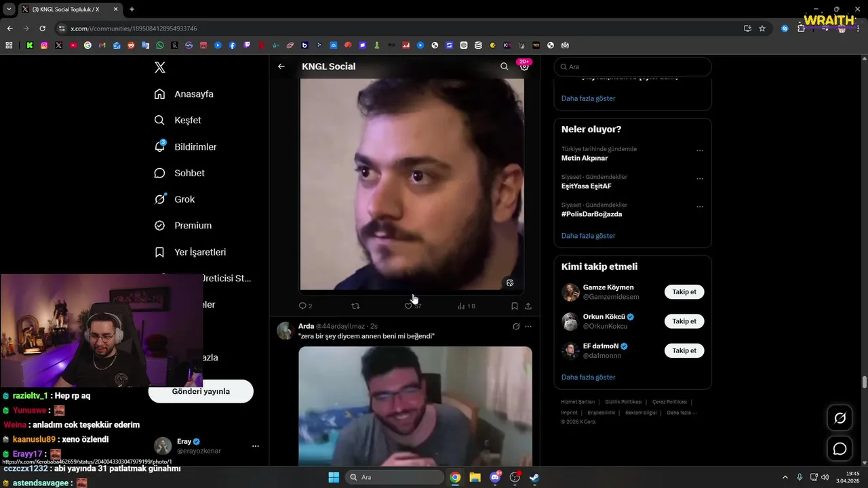Viewport: 868px width, 488px height.
Task: Open image edit icon on bearded photo
Action: pos(510,283)
